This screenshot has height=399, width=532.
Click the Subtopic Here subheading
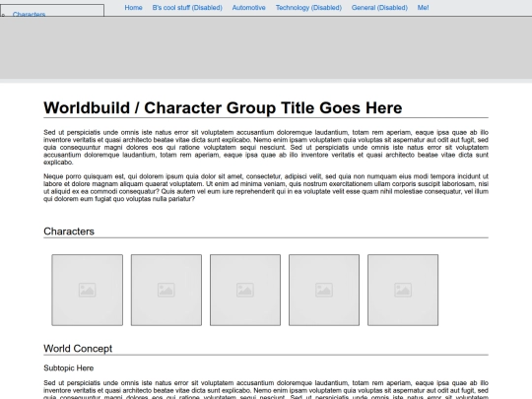point(69,368)
